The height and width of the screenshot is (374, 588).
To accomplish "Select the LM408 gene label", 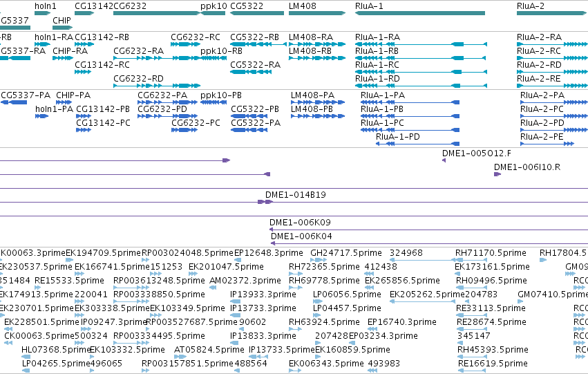I will click(302, 6).
